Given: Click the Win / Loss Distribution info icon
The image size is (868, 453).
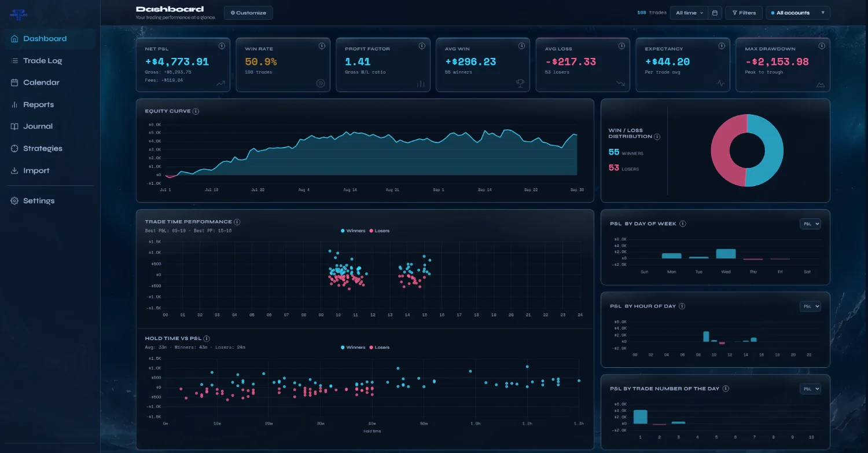Looking at the screenshot, I should pos(657,137).
